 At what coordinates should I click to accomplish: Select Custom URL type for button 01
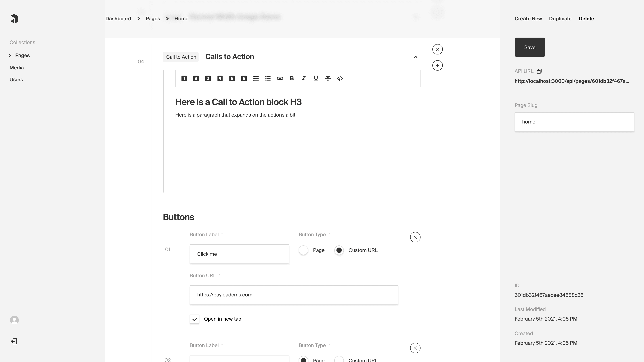pos(339,250)
